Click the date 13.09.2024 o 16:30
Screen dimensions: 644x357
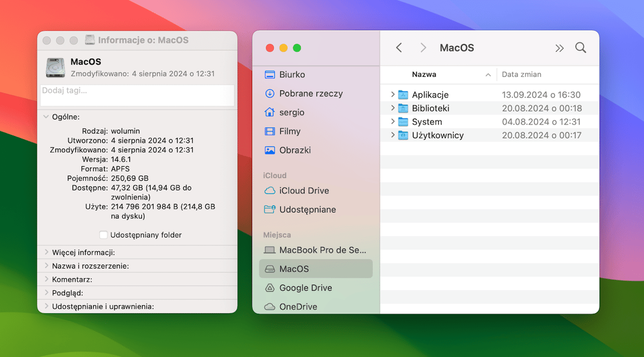(x=541, y=95)
